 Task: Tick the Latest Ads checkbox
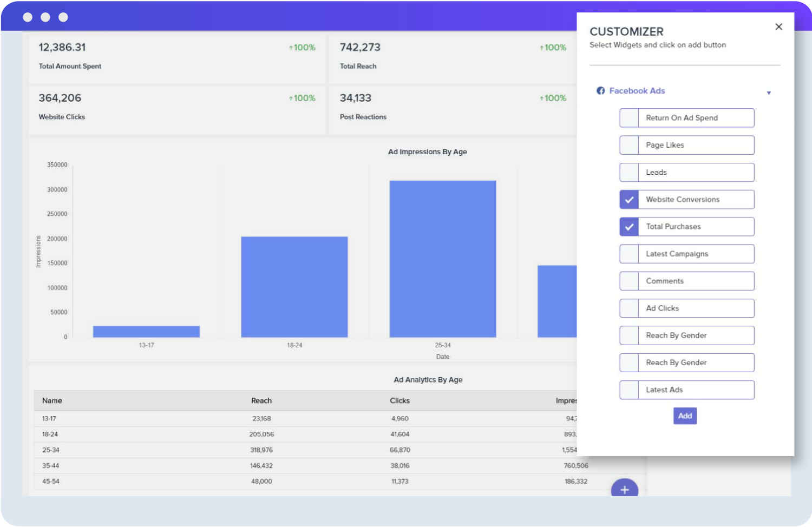[x=629, y=390]
